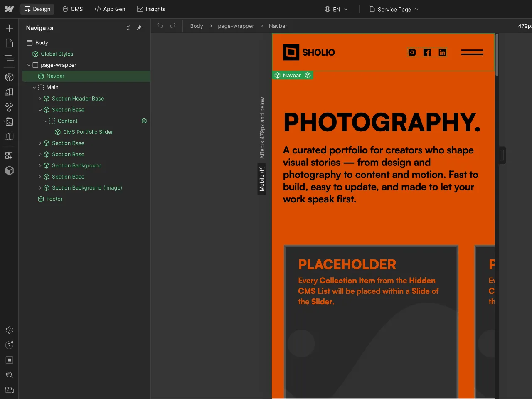Viewport: 532px width, 399px height.
Task: Pin the Navigator panel open
Action: [139, 27]
